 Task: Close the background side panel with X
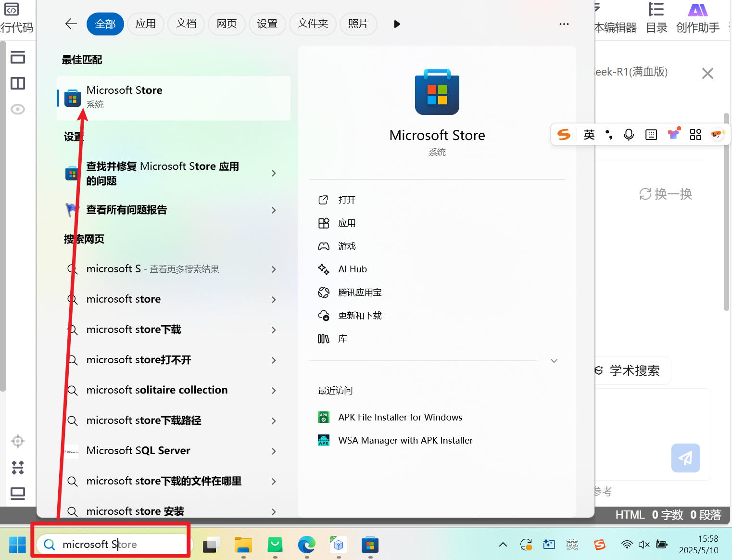pyautogui.click(x=707, y=74)
